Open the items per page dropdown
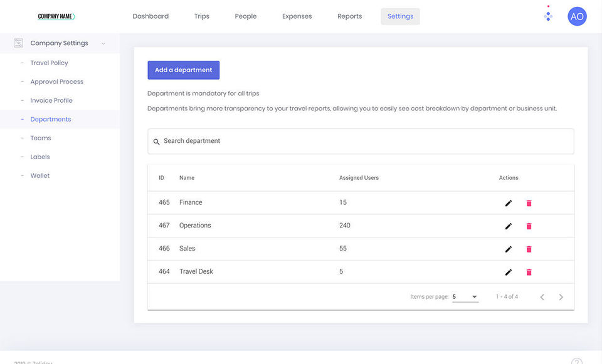Screen dimensions: 602x364 (465, 297)
